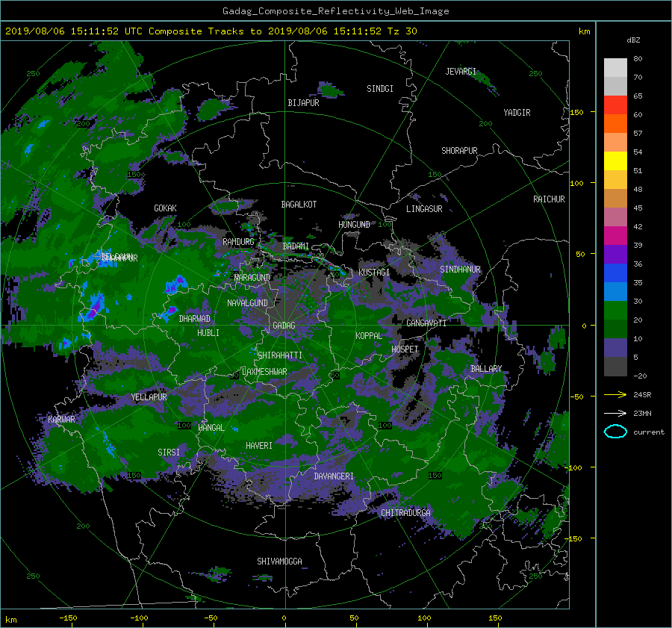Click the SIRSI city label
This screenshot has width=672, height=628.
click(169, 453)
